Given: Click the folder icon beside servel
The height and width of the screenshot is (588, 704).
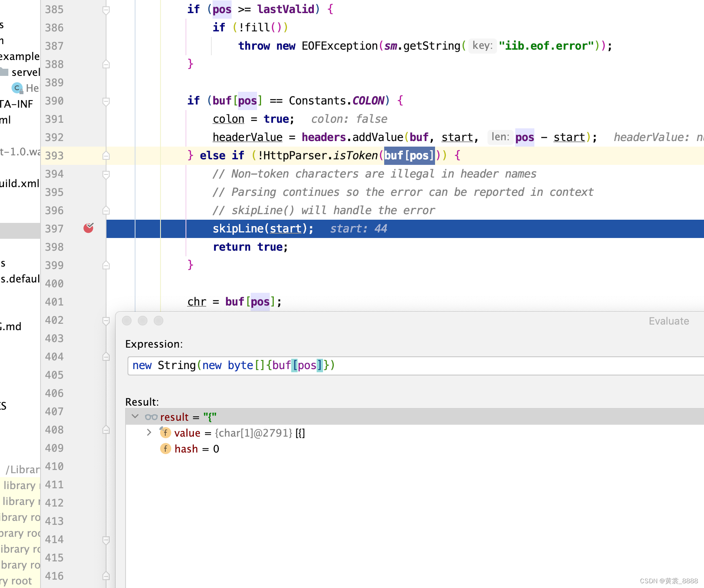Looking at the screenshot, I should point(4,72).
